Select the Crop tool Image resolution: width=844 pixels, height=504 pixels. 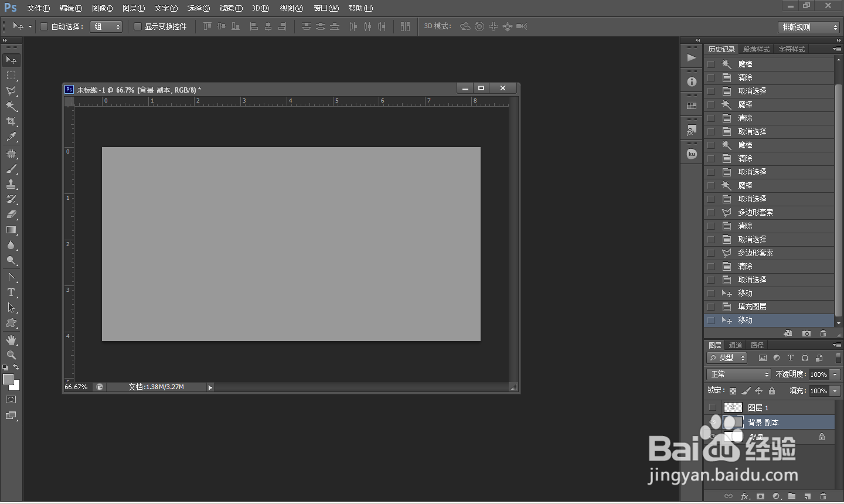coord(11,121)
